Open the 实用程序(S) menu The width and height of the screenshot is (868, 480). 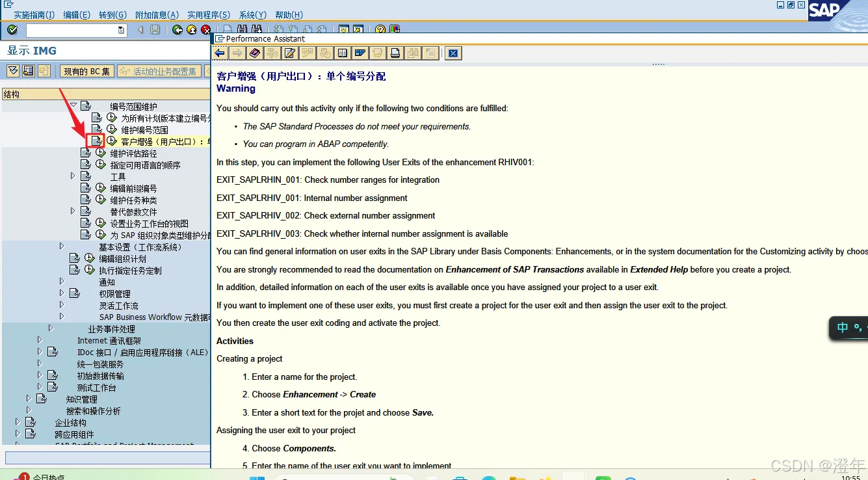click(x=209, y=15)
